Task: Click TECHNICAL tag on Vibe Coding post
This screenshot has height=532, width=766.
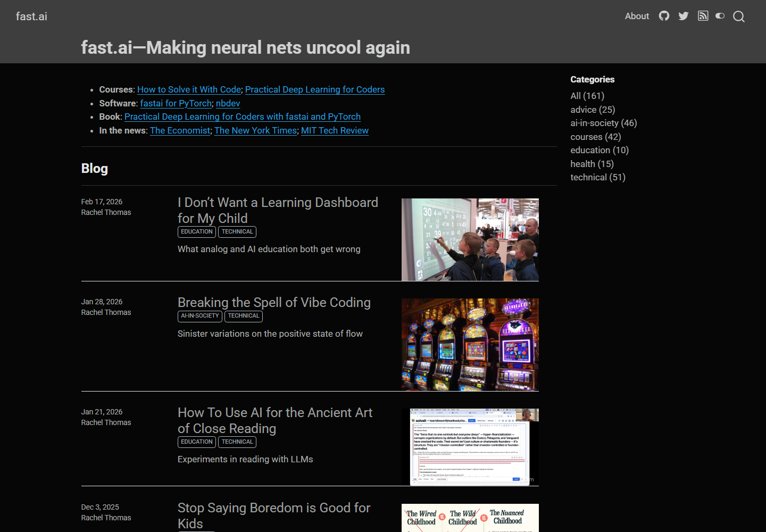Action: pos(244,316)
